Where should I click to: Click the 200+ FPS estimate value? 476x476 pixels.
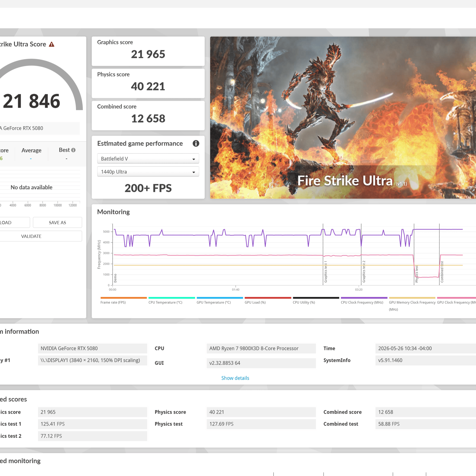point(148,188)
